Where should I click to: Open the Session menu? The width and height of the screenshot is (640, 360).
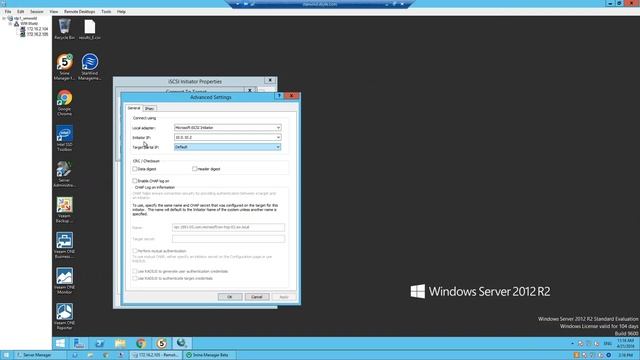click(37, 11)
